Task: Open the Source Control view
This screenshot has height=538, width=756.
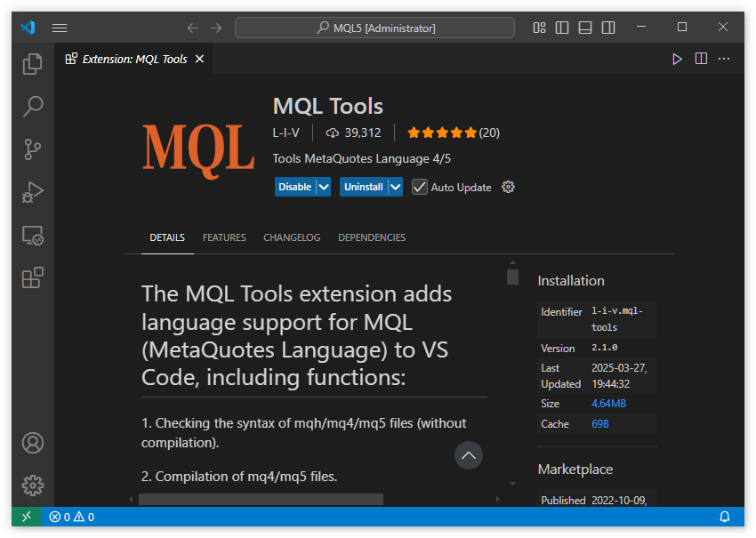Action: tap(33, 149)
